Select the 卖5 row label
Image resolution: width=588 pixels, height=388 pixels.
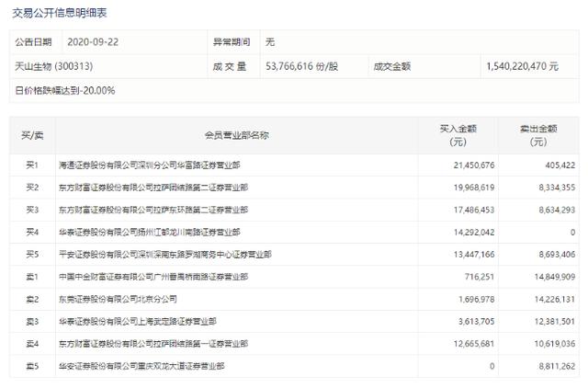pyautogui.click(x=32, y=366)
